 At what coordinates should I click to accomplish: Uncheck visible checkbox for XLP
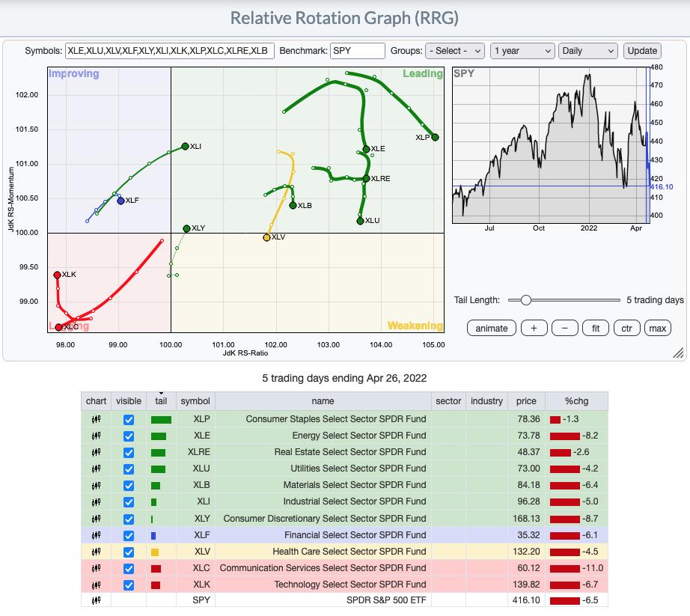(129, 420)
